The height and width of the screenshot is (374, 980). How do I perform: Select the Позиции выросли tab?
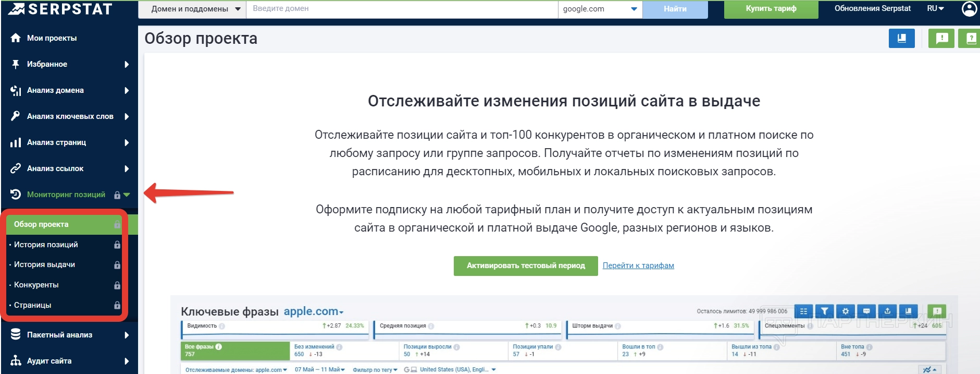454,351
